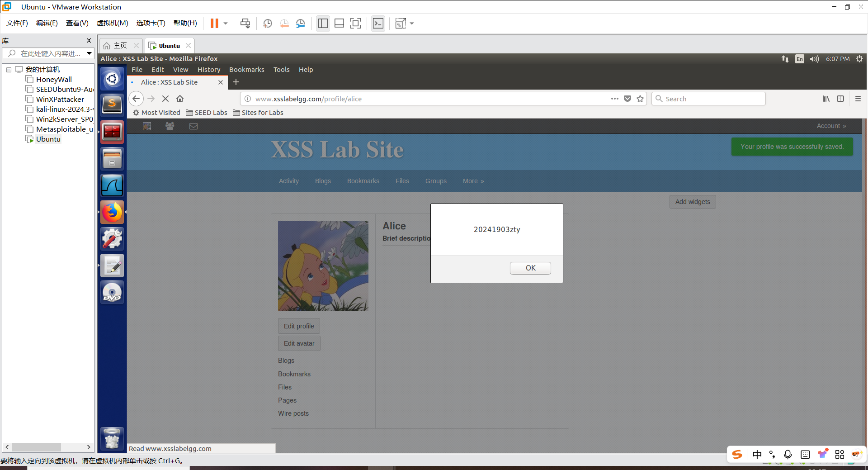
Task: Open page actions ellipsis in address bar
Action: pos(615,99)
